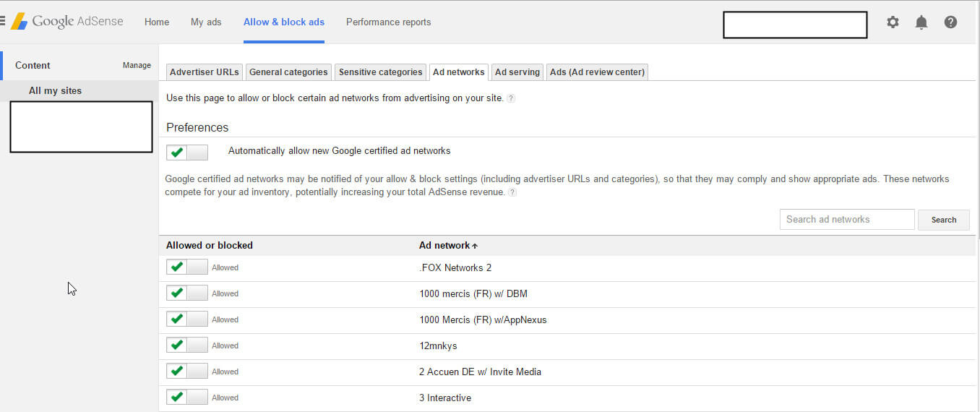Viewport: 980px width, 412px height.
Task: Click help icon after AdSense revenue text
Action: [512, 192]
